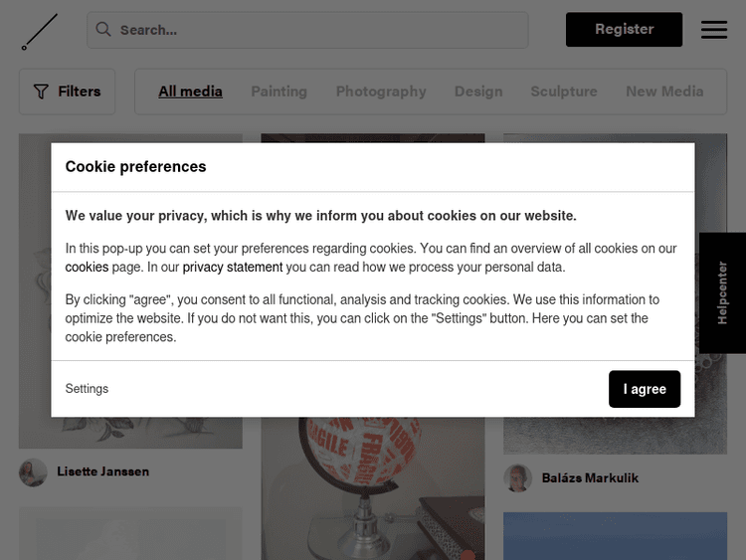The width and height of the screenshot is (746, 560).
Task: Follow the cookies page link
Action: click(87, 268)
